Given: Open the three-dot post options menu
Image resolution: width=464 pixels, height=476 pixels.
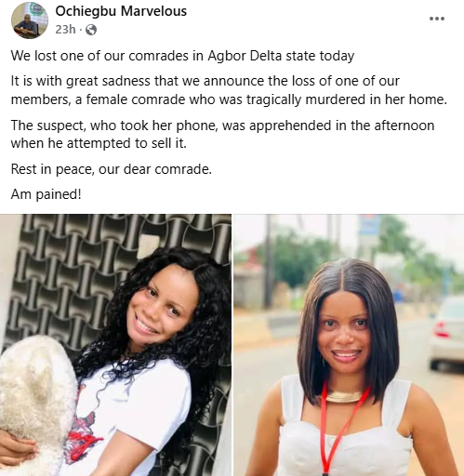Looking at the screenshot, I should coord(437,19).
